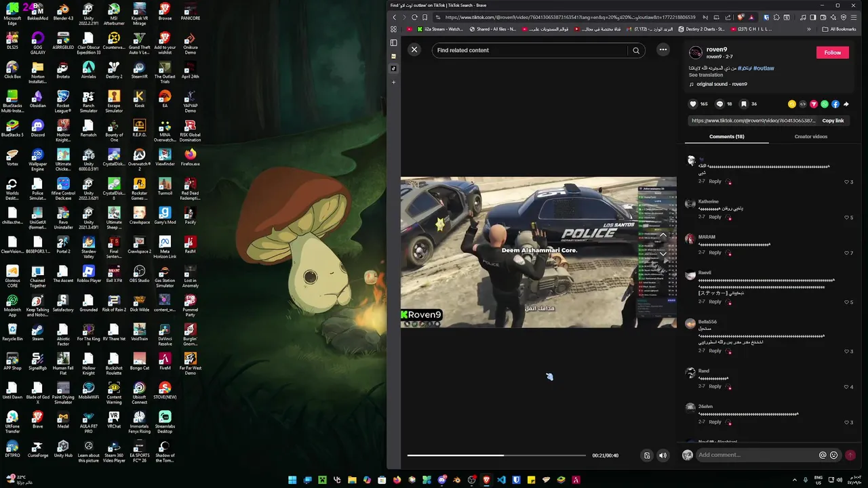Image resolution: width=868 pixels, height=488 pixels.
Task: Post the comment with the red arrow button
Action: tap(850, 455)
